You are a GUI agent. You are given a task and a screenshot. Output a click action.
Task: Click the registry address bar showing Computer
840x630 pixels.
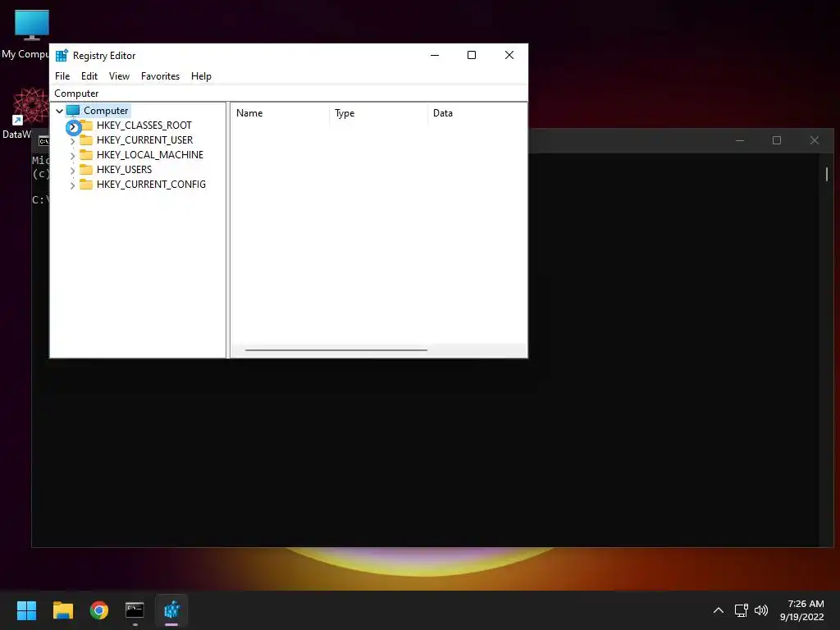pyautogui.click(x=288, y=94)
